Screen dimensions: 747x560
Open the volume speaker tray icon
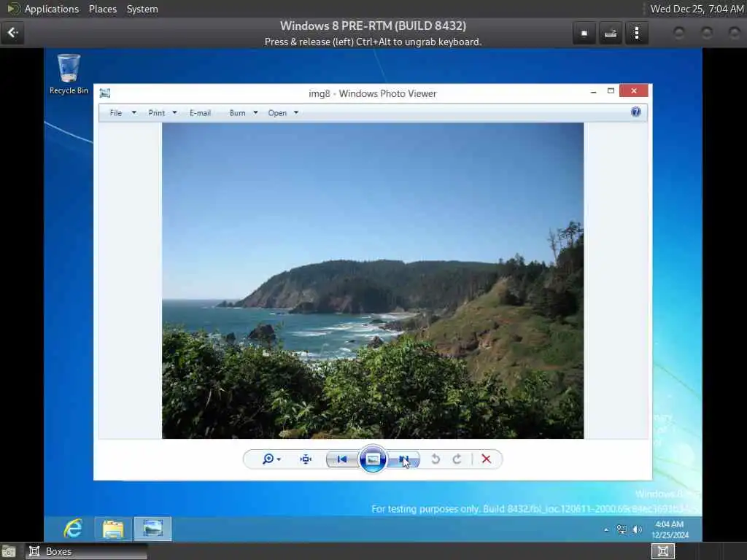click(x=637, y=529)
